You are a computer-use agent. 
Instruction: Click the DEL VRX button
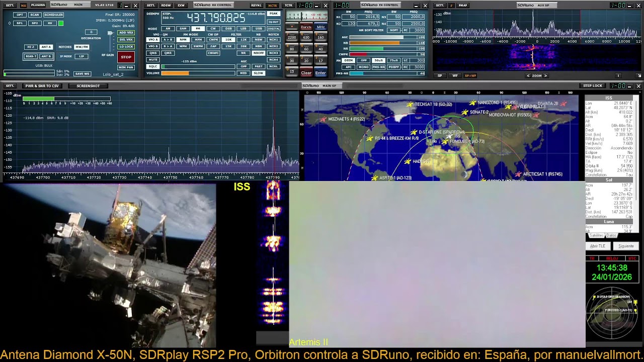[126, 40]
